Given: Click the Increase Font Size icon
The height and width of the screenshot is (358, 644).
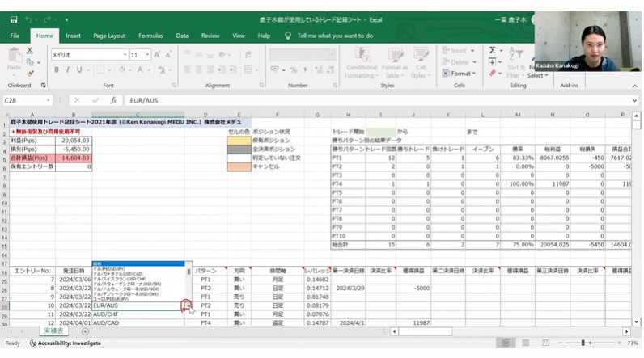Looking at the screenshot, I should 159,55.
